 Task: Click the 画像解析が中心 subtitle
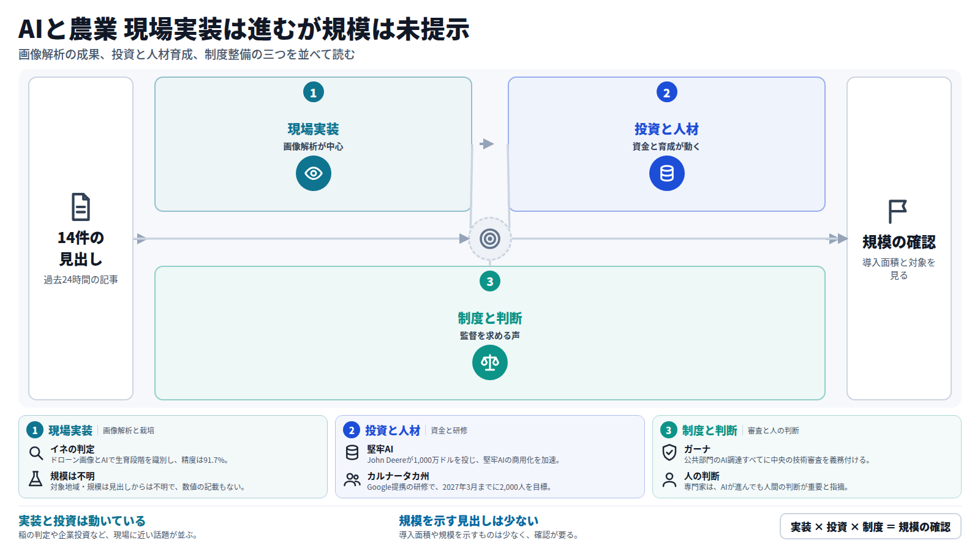pyautogui.click(x=314, y=146)
